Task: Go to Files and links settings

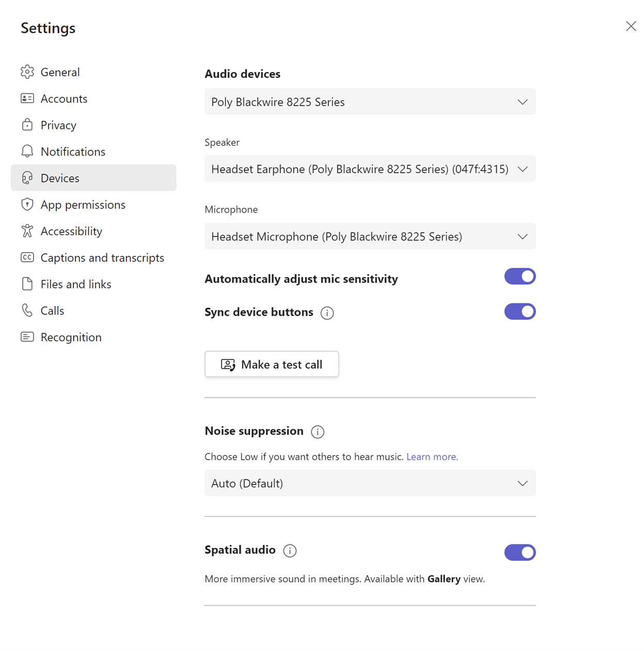Action: click(93, 284)
